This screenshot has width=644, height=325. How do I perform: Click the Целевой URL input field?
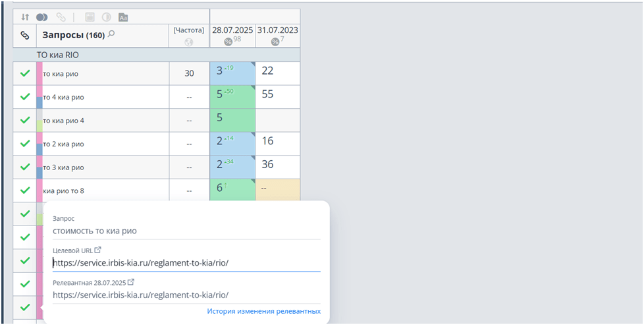click(186, 263)
